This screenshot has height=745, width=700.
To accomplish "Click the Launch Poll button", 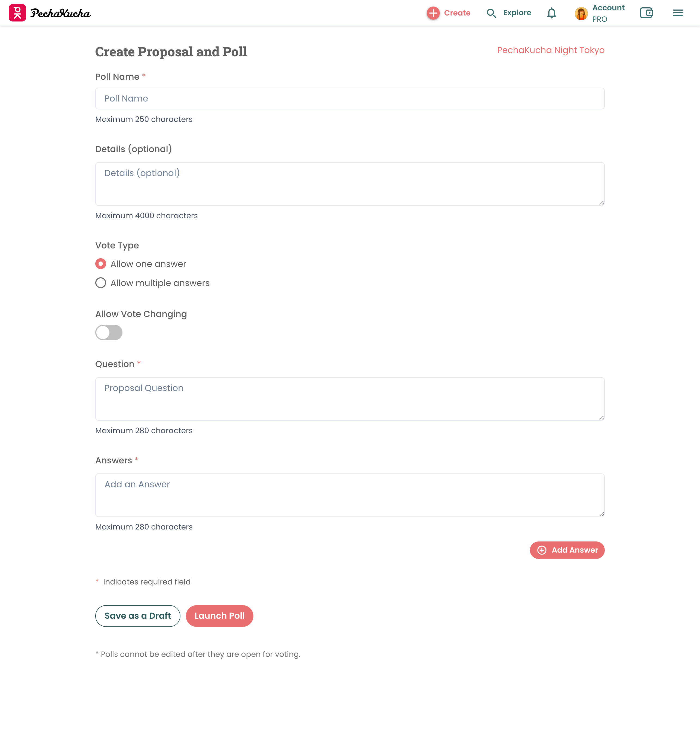I will [x=219, y=616].
